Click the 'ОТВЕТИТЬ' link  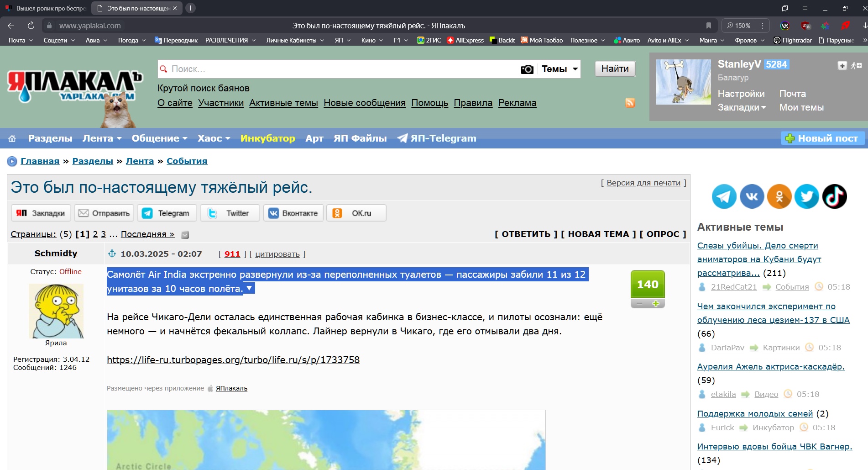pos(526,234)
